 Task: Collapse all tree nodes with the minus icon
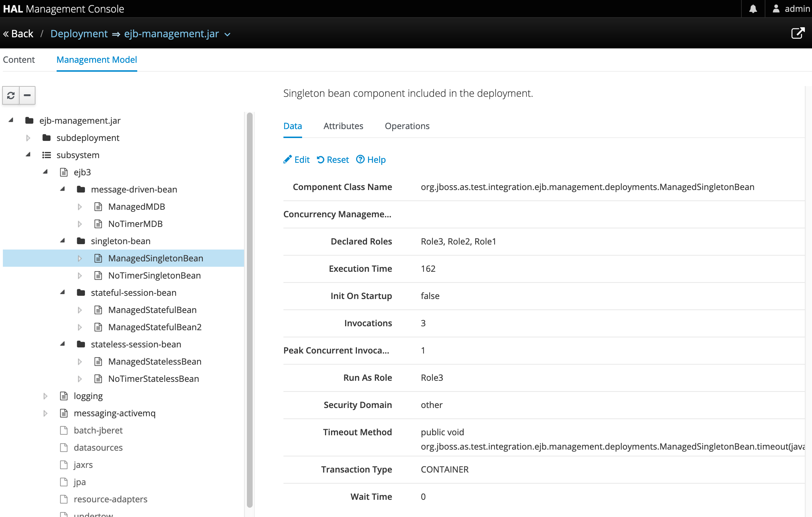click(x=27, y=95)
